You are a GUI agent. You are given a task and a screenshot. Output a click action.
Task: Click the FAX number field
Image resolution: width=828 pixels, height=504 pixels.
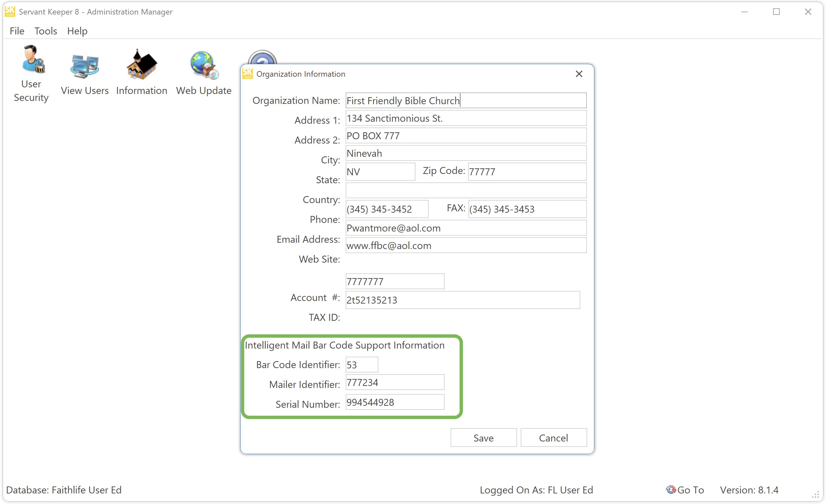click(527, 209)
